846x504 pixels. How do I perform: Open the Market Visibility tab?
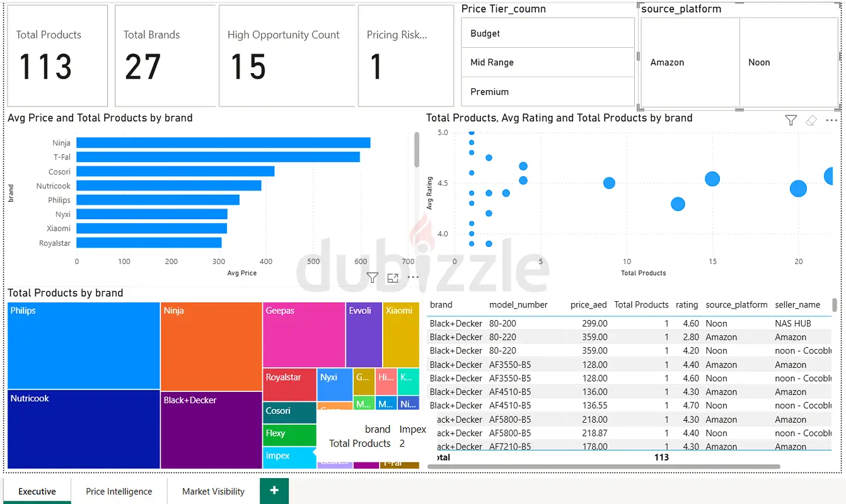point(213,491)
